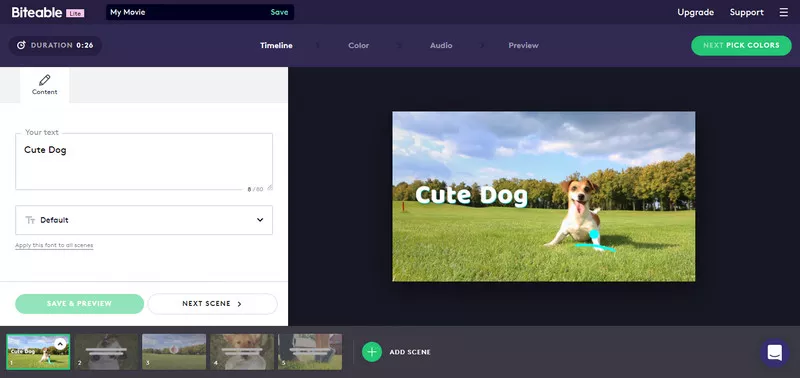This screenshot has height=378, width=800.
Task: Click the Next Scene button
Action: pos(212,304)
